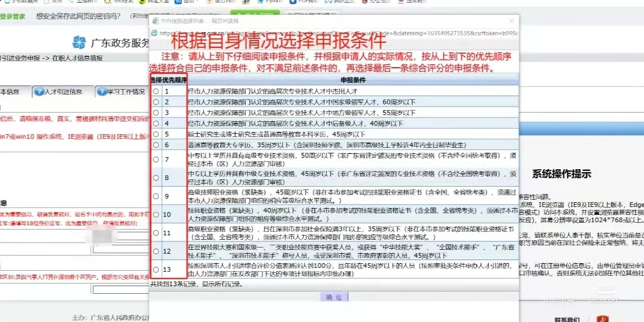
Task: Click the red heading 根据自身情况选择申报条件
Action: pos(279,41)
